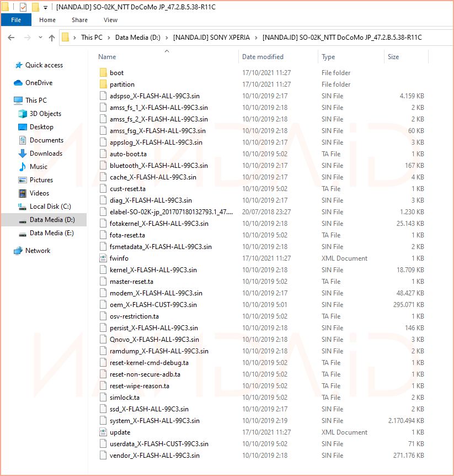Select the boot folder icon
454x476 pixels.
tap(103, 73)
